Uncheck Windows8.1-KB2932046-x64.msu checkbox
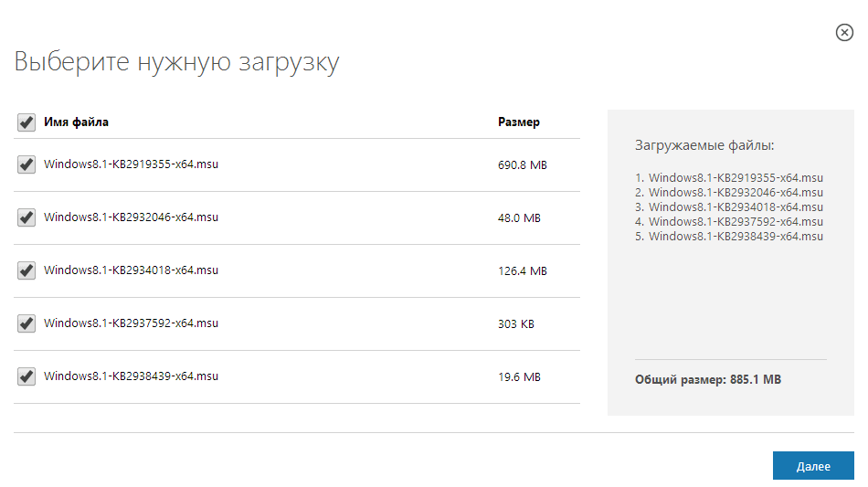Screen dimensions: 868x487 point(26,217)
